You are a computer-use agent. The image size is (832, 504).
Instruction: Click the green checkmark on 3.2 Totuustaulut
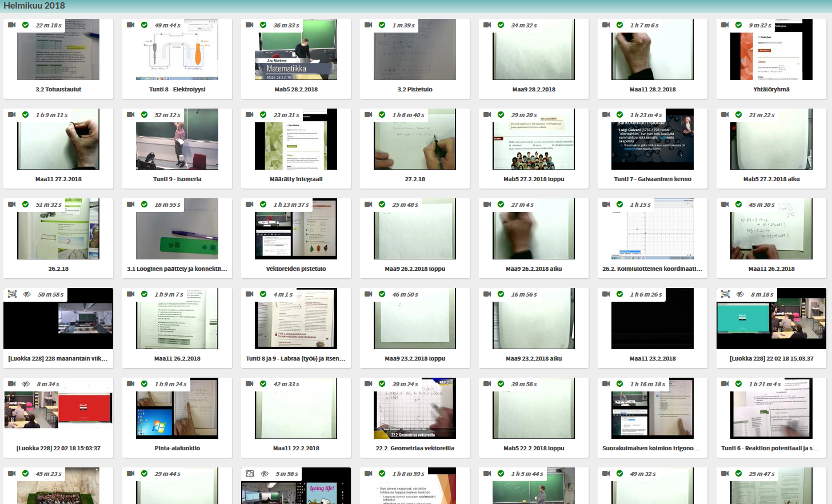point(25,25)
